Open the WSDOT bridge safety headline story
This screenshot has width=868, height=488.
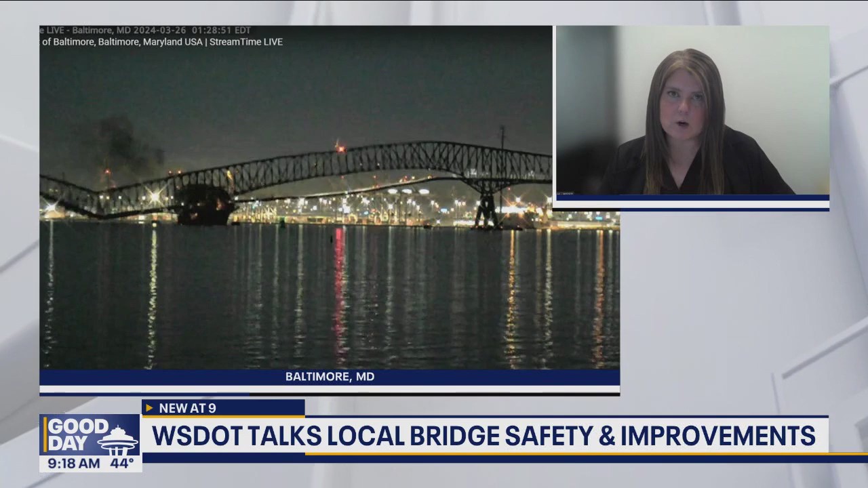[483, 436]
